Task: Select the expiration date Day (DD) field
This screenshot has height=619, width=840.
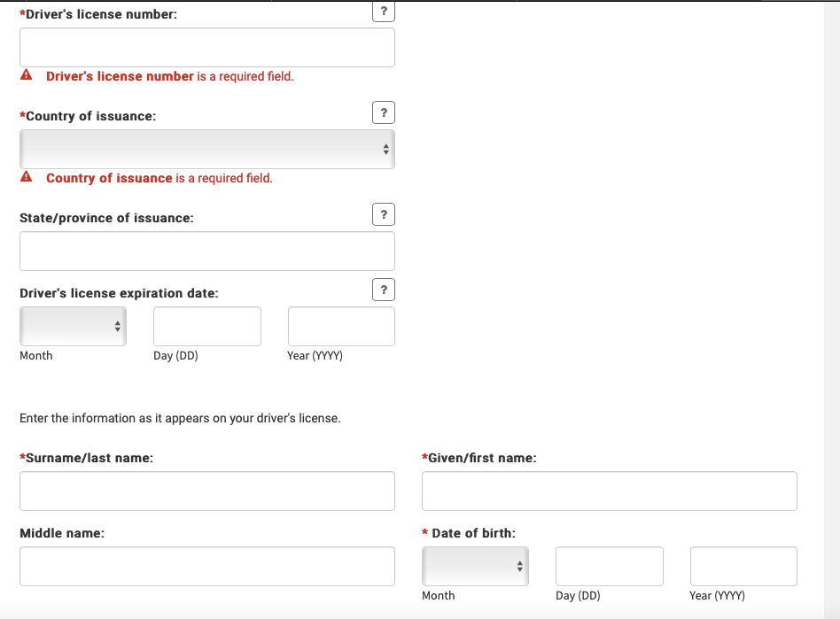Action: (x=206, y=327)
